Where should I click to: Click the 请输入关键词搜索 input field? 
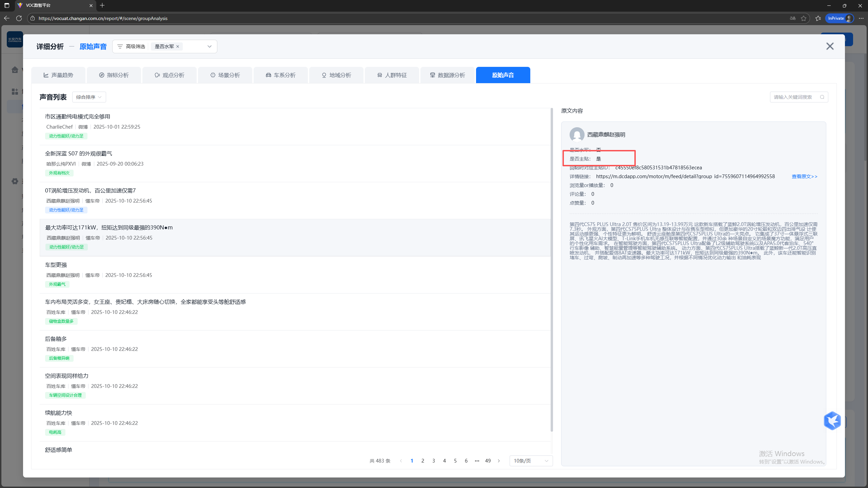tap(793, 97)
